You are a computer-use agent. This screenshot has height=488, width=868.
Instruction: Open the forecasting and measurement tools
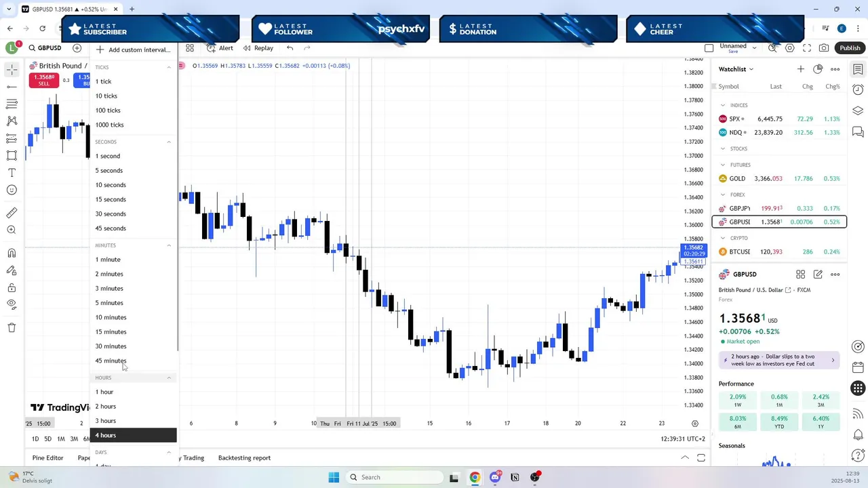[12, 138]
